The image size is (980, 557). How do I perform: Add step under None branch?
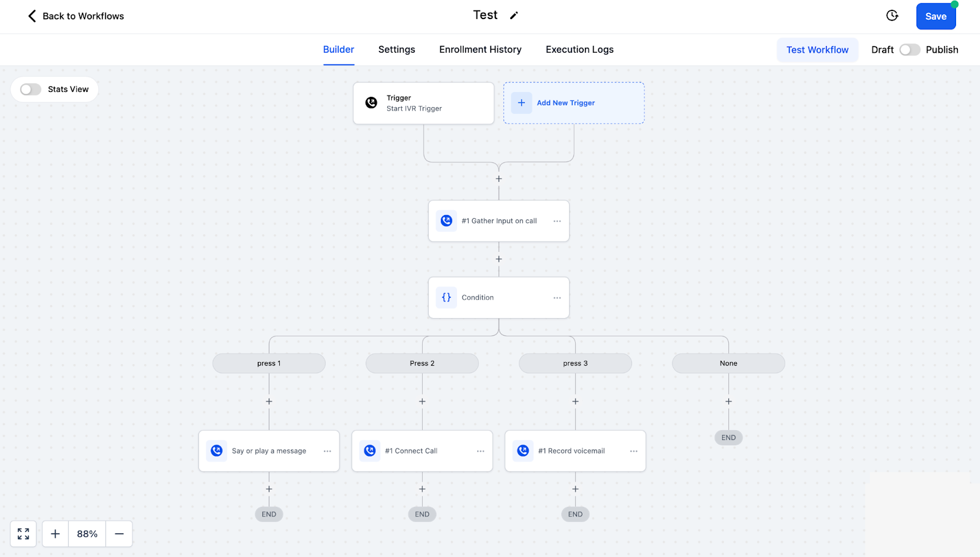click(x=728, y=401)
